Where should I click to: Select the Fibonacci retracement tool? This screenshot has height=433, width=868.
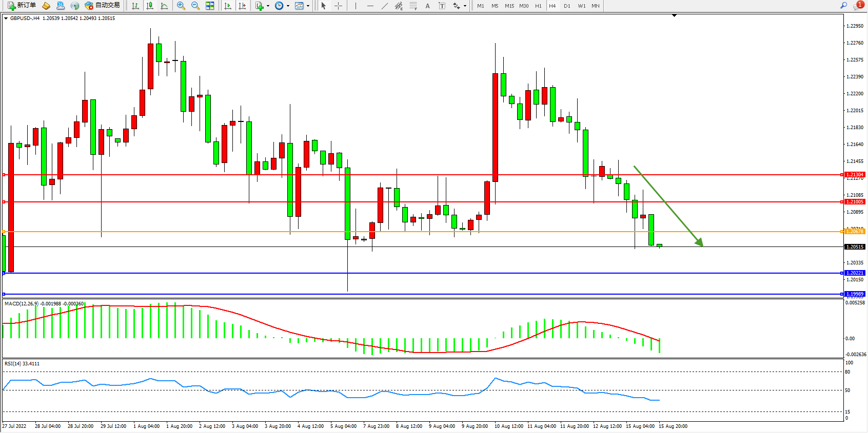(x=413, y=6)
